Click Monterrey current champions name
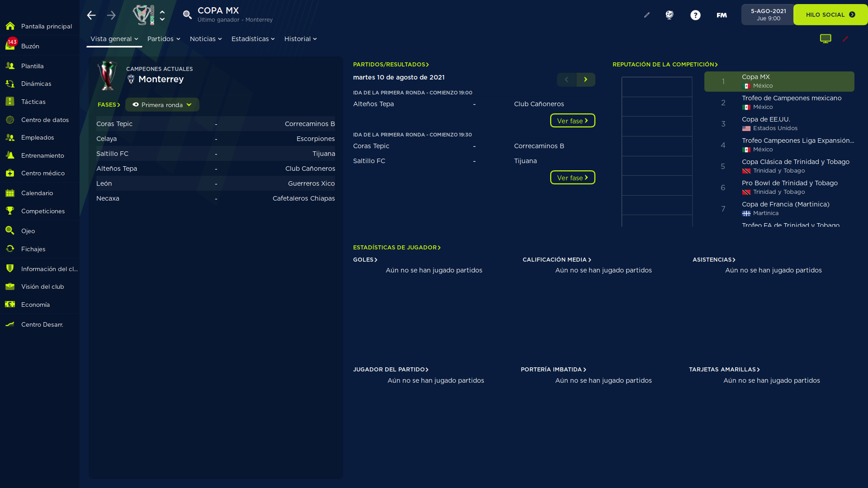Screen dimensions: 868x488 [161, 79]
